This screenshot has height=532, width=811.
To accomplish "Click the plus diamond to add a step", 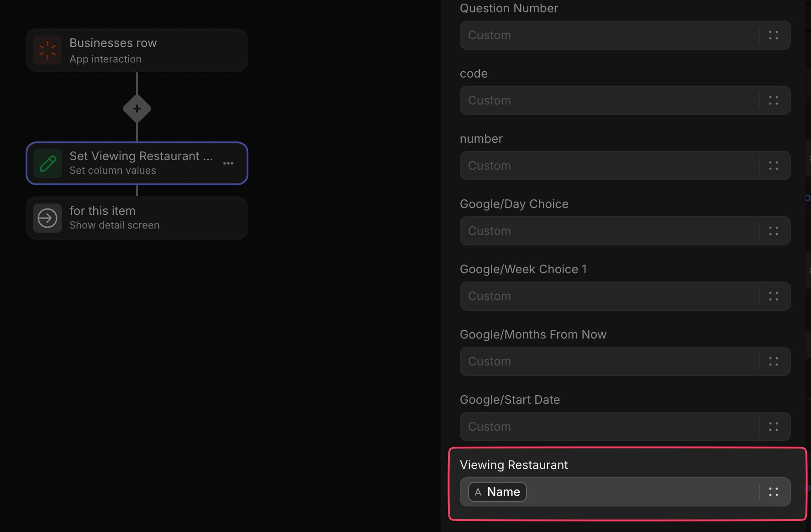I will (137, 109).
